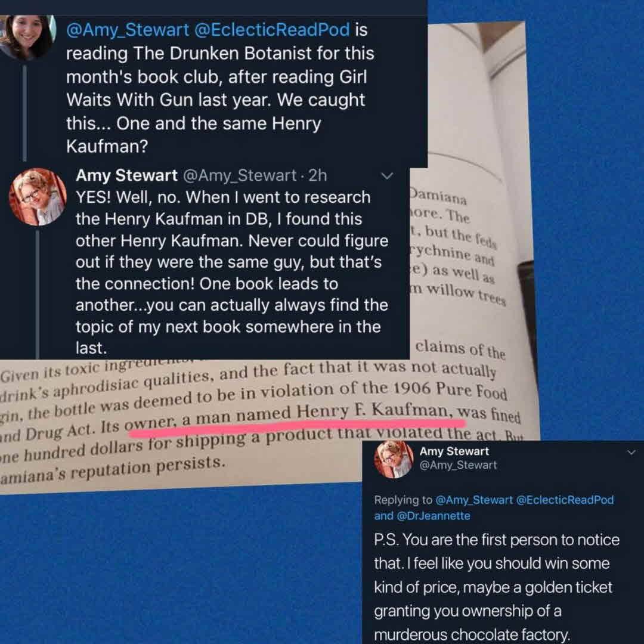Click the 'P.S. You are the first' tweet body
Viewport: 644px width, 644px height.
(497, 587)
